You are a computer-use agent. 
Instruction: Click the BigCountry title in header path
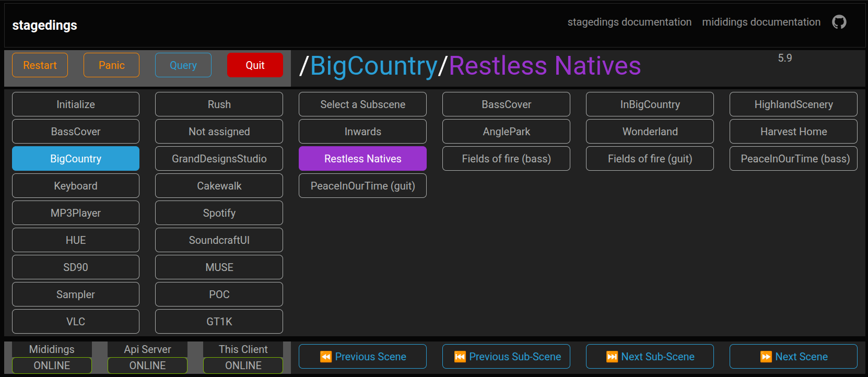click(x=374, y=66)
